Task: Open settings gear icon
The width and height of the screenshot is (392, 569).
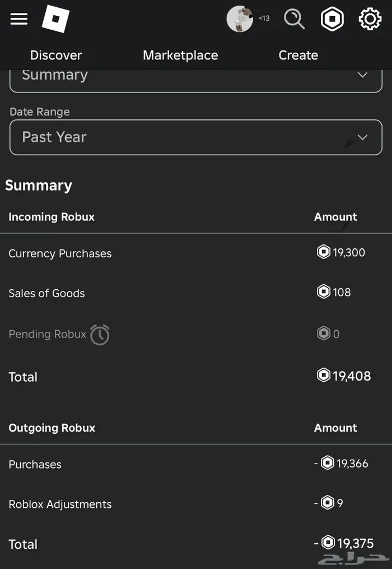Action: 370,18
